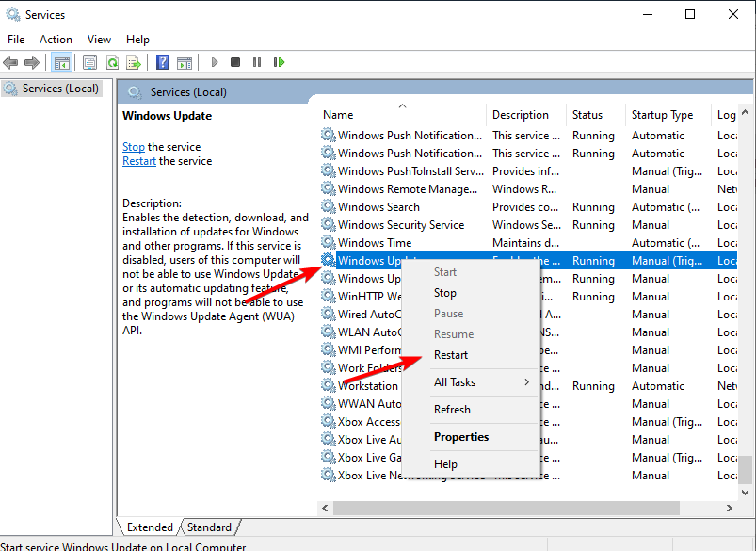Sort by the Startup Type column header

tap(668, 114)
